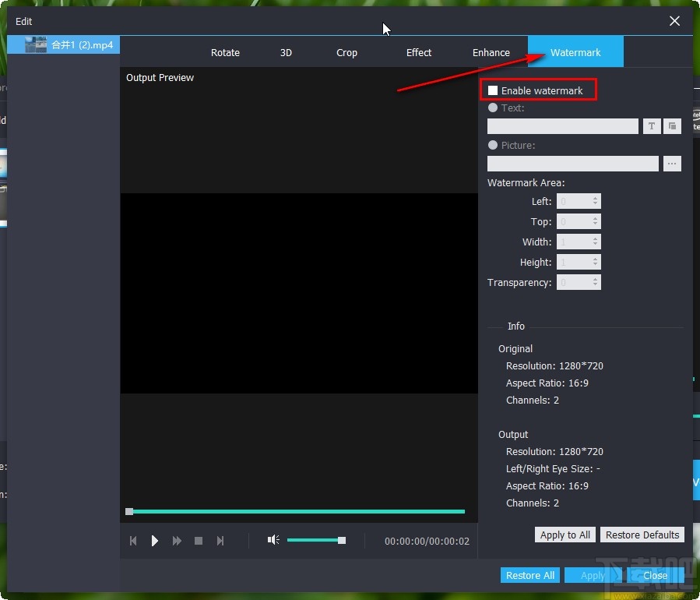Click the Picture path input field
700x600 pixels.
pos(573,164)
